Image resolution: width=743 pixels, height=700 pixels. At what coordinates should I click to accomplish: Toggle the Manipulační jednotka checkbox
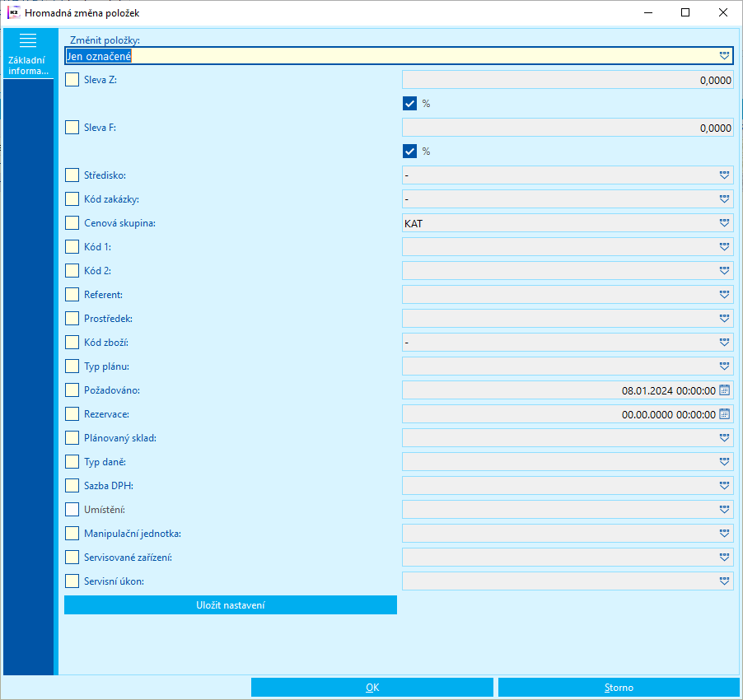tap(72, 534)
